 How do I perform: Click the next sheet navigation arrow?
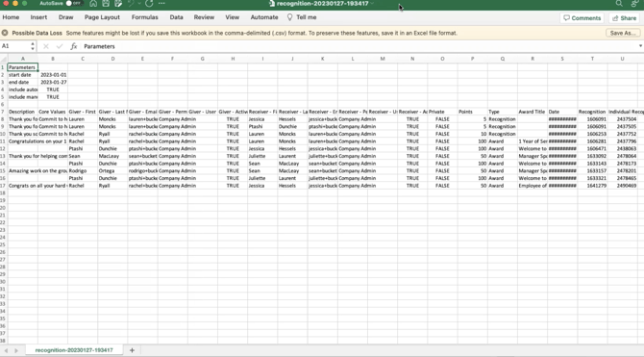pyautogui.click(x=16, y=350)
